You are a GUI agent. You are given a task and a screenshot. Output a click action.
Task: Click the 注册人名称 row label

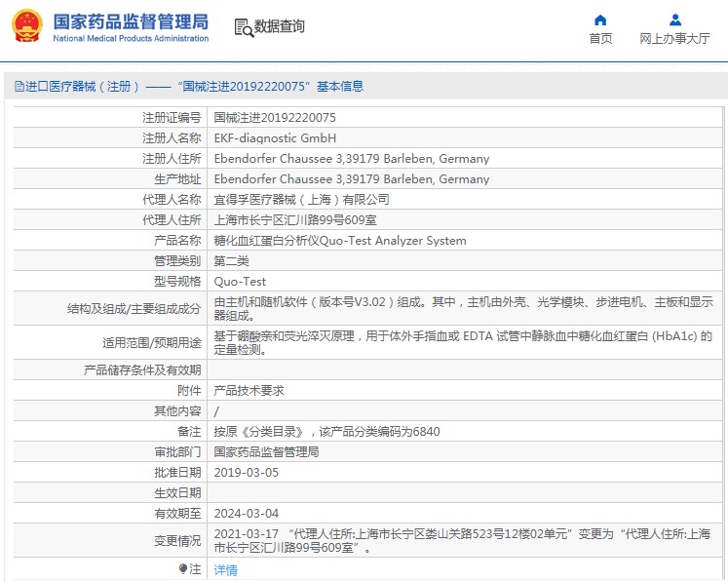coord(172,138)
